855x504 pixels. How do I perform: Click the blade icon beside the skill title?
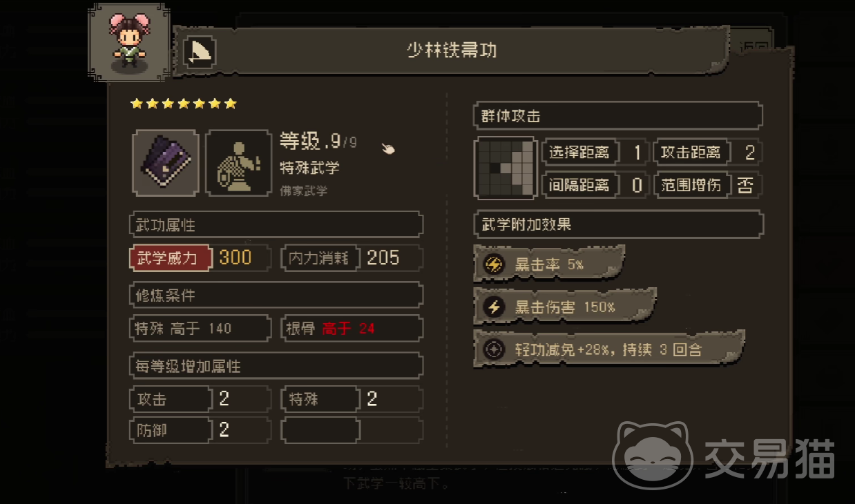tap(200, 52)
